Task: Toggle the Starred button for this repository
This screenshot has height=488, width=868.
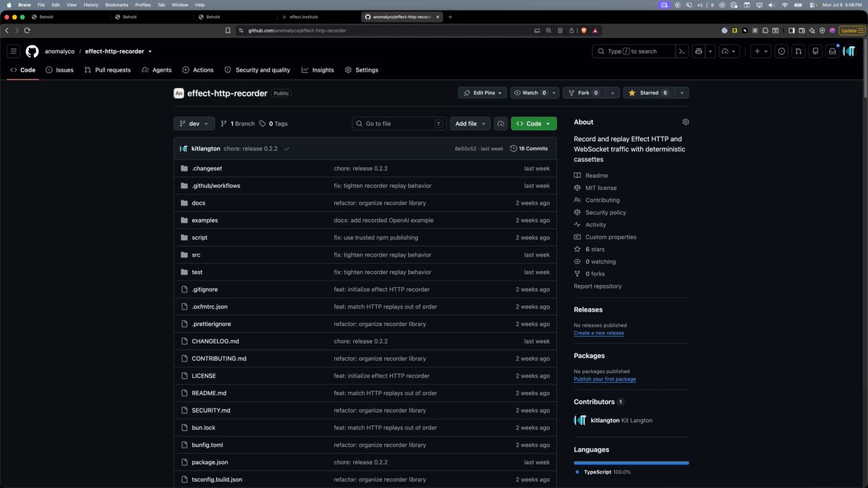Action: 648,93
